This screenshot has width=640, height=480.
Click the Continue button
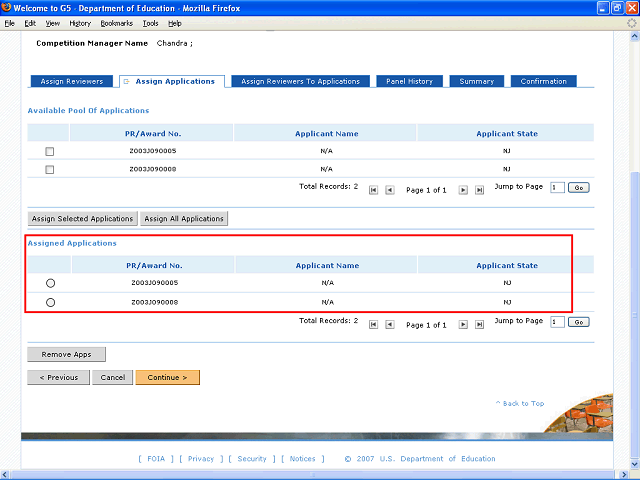tap(168, 378)
